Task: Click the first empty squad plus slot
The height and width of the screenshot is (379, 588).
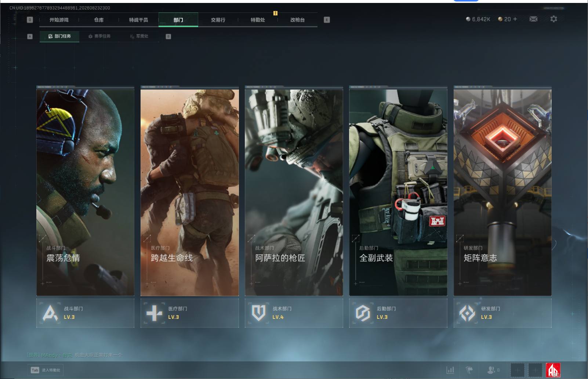Action: point(518,370)
